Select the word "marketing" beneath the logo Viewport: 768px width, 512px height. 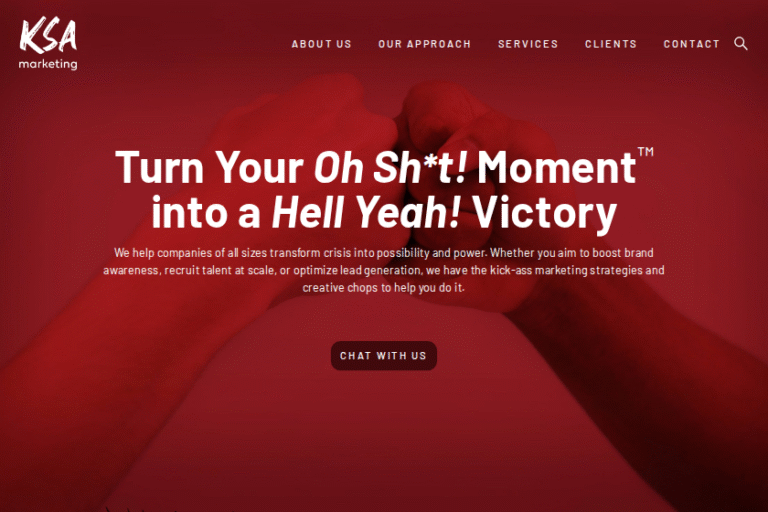click(x=48, y=64)
